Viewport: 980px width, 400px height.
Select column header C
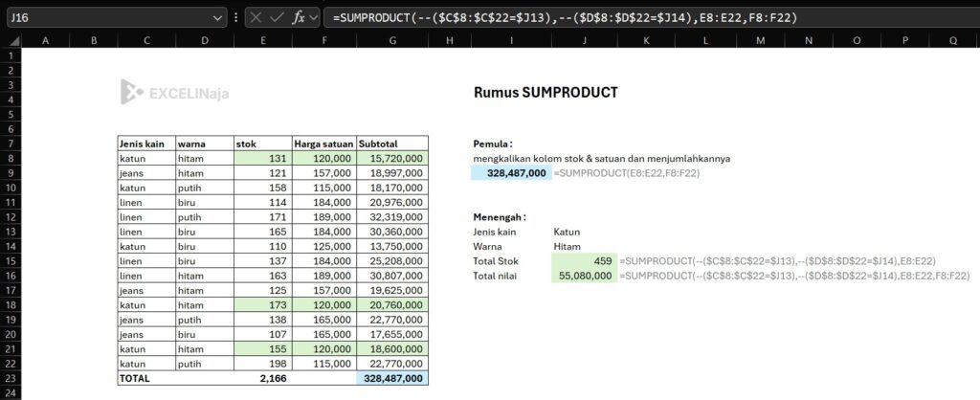tap(146, 40)
